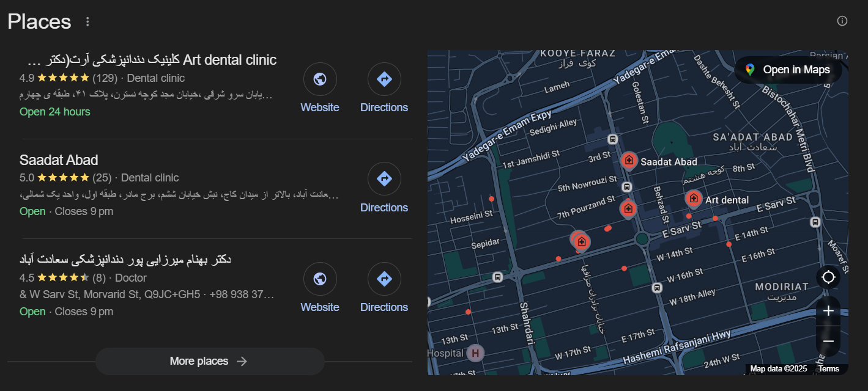Open the Places three-dot options menu
Viewport: 868px width, 391px height.
(87, 22)
